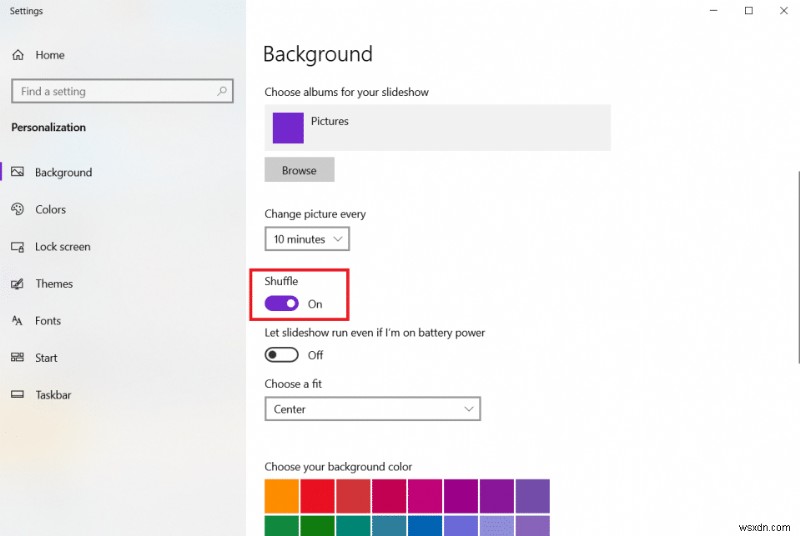This screenshot has width=800, height=536.
Task: Select the green swatch below the orange one
Action: (x=282, y=526)
